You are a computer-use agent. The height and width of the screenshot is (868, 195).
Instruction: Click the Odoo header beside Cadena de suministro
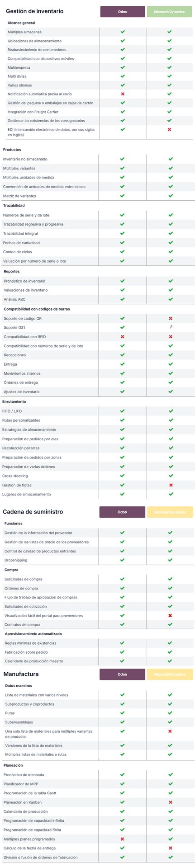122,512
